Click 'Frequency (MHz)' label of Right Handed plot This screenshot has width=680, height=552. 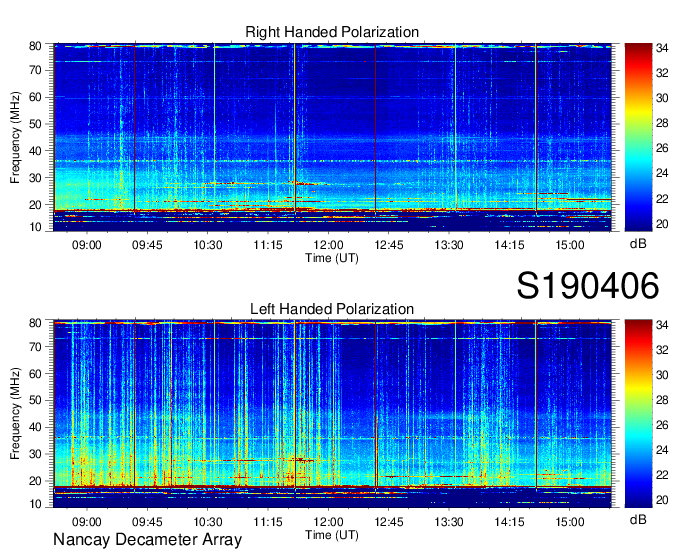coord(15,137)
